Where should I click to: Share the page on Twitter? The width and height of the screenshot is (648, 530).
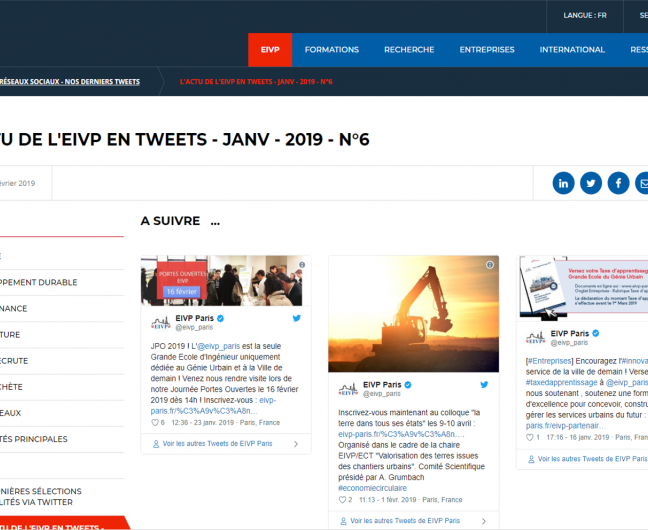click(591, 183)
